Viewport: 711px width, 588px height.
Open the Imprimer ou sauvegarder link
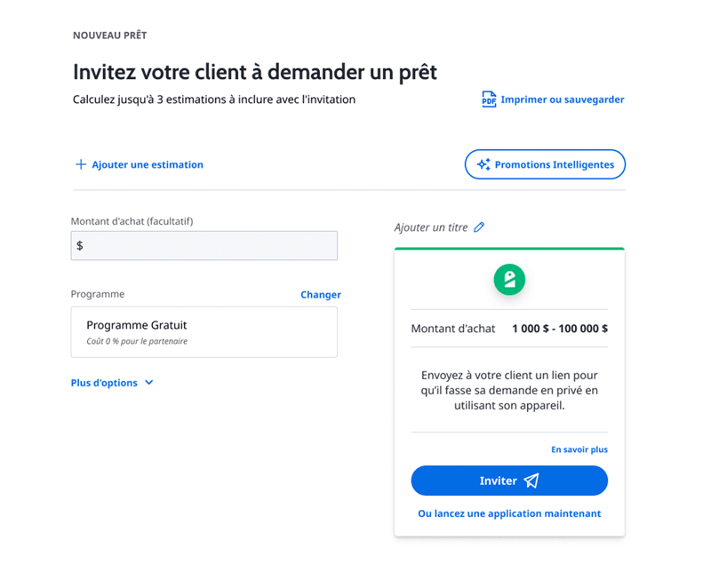tap(562, 99)
